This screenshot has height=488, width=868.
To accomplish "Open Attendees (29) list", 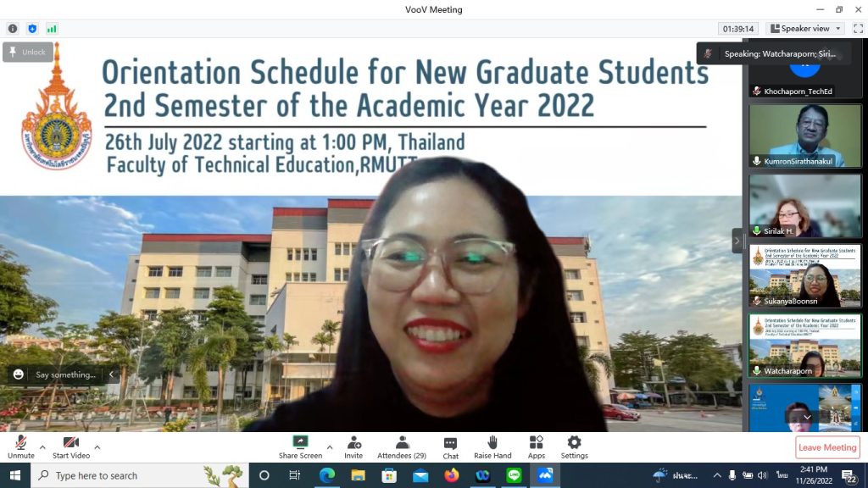I will (402, 447).
